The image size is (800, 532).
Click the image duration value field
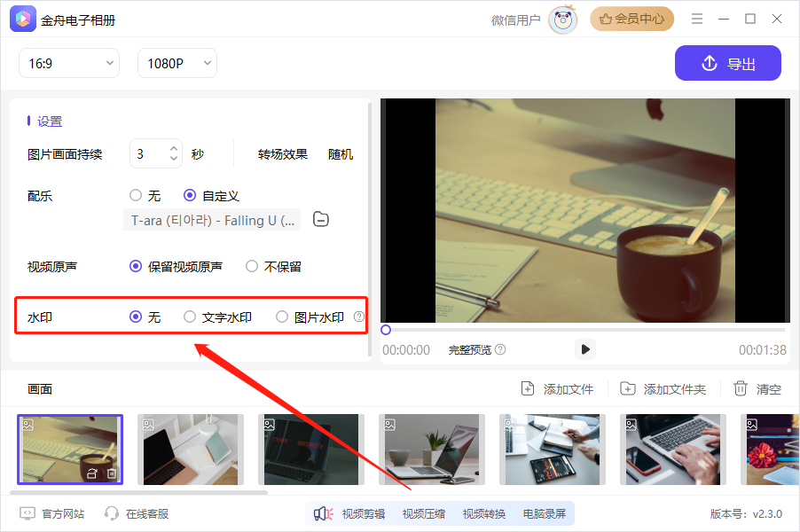point(148,153)
